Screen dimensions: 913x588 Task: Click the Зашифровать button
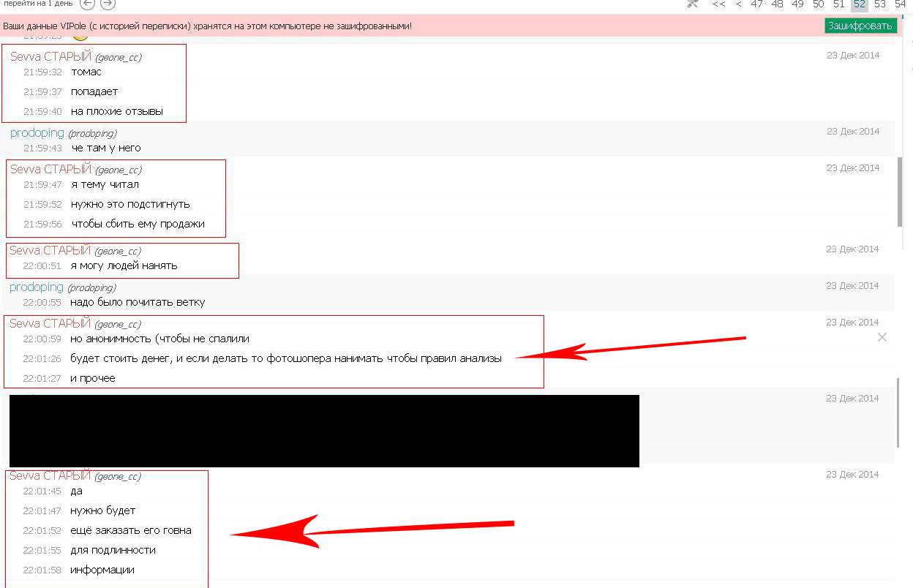(x=860, y=26)
